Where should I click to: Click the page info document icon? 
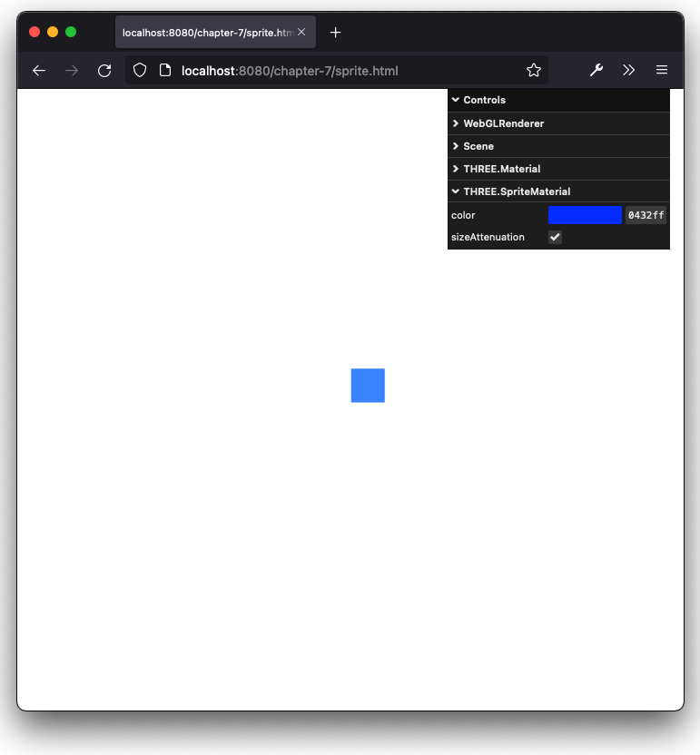[x=165, y=70]
